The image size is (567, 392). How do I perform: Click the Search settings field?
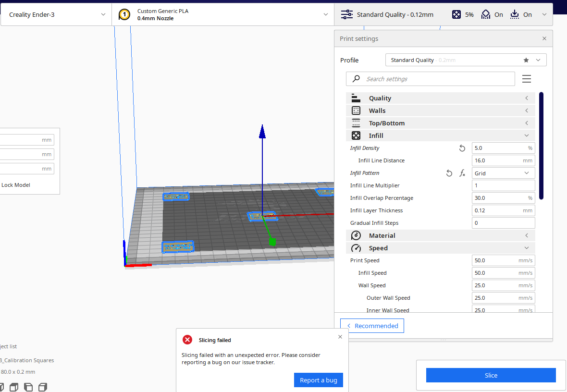point(431,79)
